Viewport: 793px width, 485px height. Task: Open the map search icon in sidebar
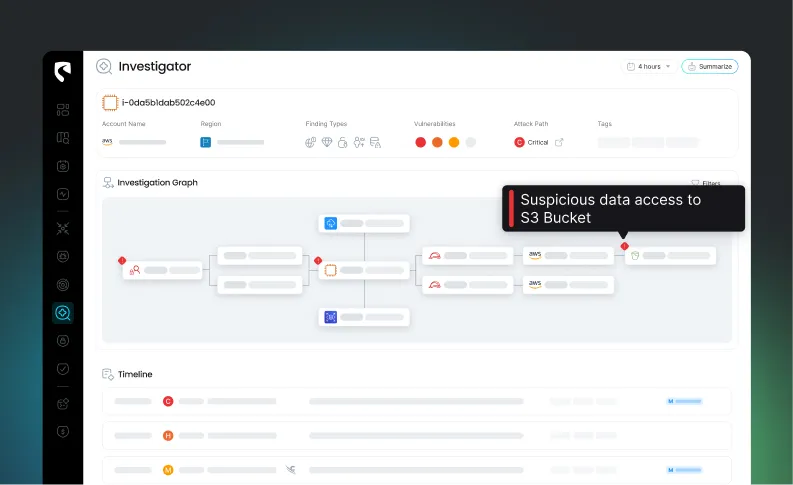(63, 138)
